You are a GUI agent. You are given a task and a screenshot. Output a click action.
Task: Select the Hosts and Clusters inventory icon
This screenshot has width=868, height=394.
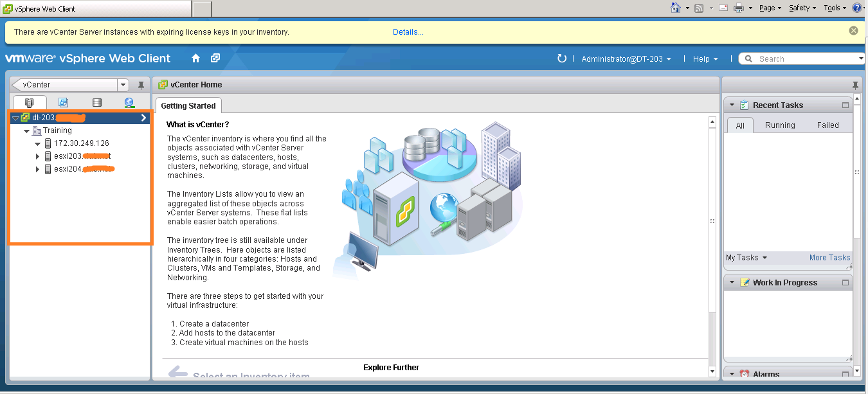coord(29,102)
